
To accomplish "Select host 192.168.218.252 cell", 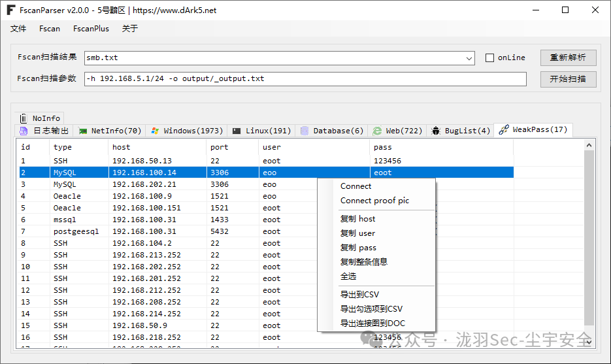I will coord(157,337).
